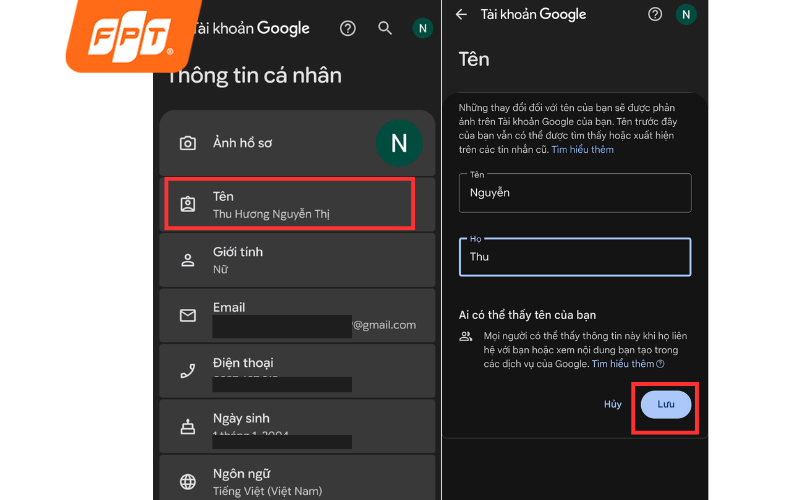Open account avatar N in left screen header
The image size is (800, 500).
(x=422, y=29)
